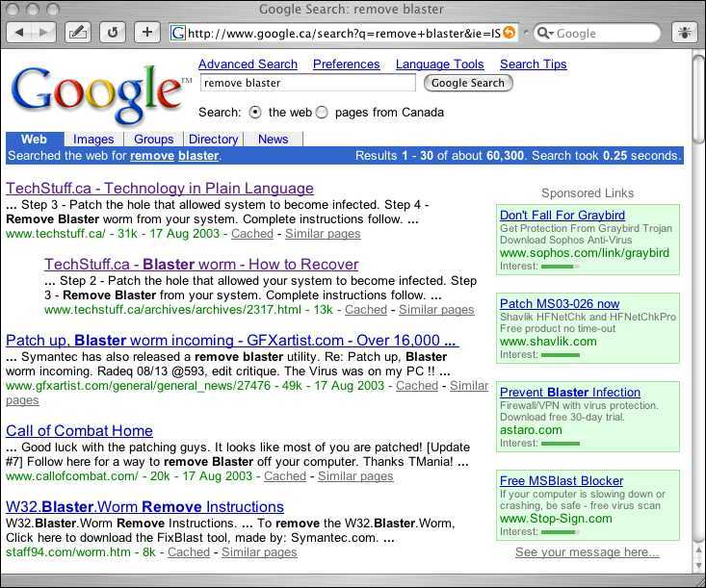Screen dimensions: 706x588
Task: Switch to the Images tab
Action: (x=93, y=140)
